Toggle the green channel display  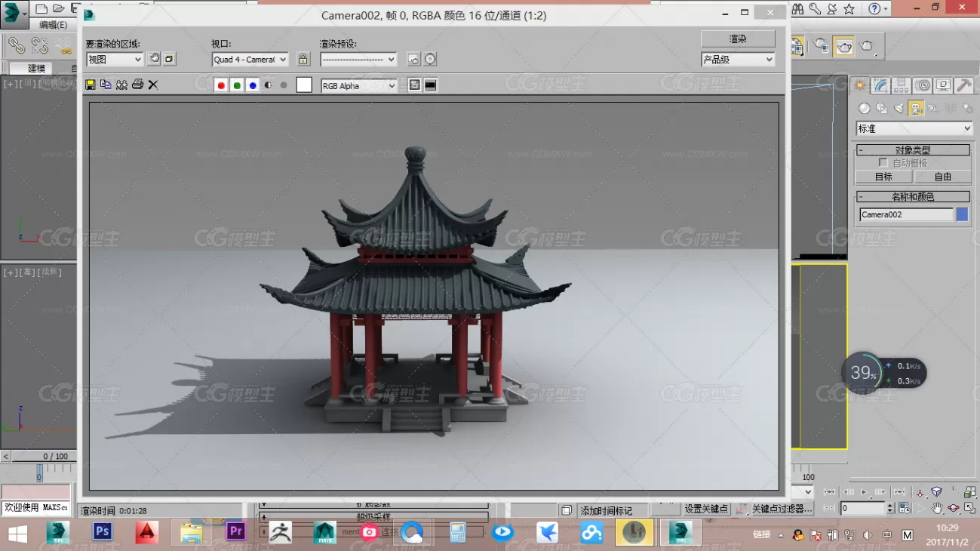click(237, 85)
